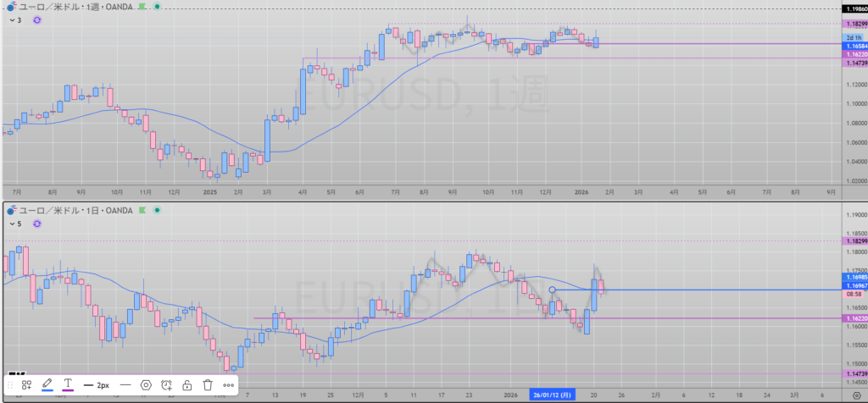
Task: Toggle the lock on selected drawing
Action: click(x=186, y=384)
